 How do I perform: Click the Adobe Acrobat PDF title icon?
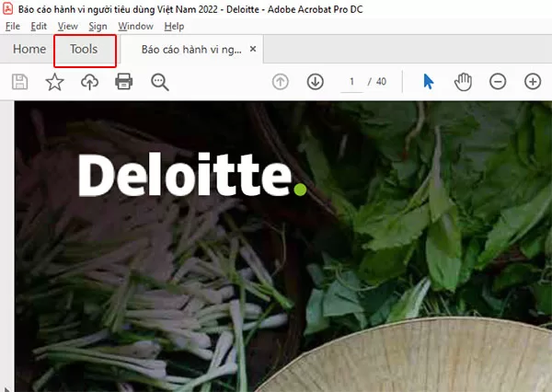pos(7,9)
